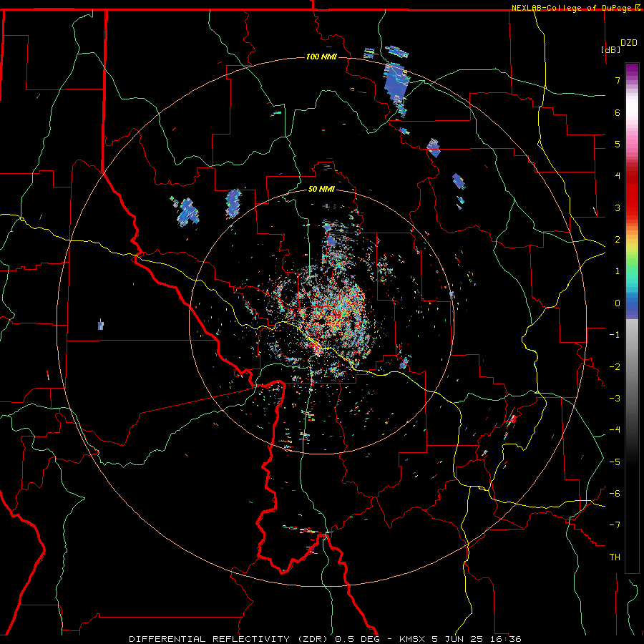Click the 7 value on color scale
The height and width of the screenshot is (644, 644).
pos(618,80)
